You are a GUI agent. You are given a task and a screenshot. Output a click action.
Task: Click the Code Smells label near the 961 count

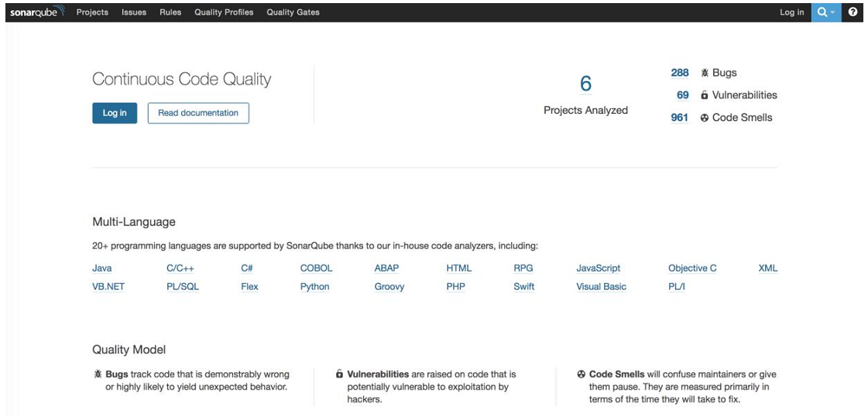click(x=743, y=118)
